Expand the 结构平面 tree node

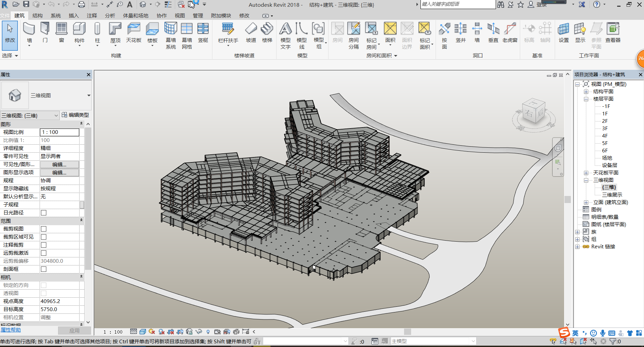pyautogui.click(x=586, y=92)
